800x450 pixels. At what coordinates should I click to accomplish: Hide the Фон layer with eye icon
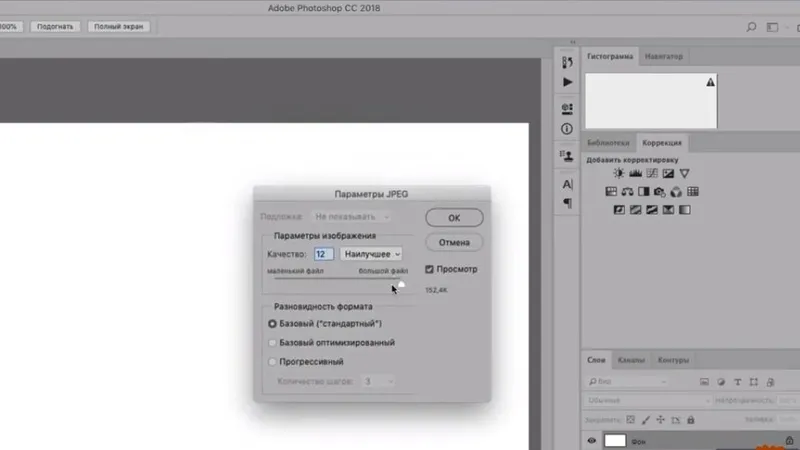pyautogui.click(x=592, y=441)
